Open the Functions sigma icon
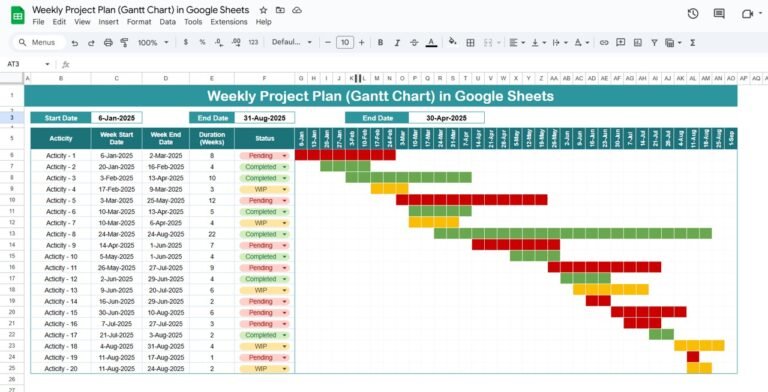Image resolution: width=768 pixels, height=392 pixels. coord(693,43)
